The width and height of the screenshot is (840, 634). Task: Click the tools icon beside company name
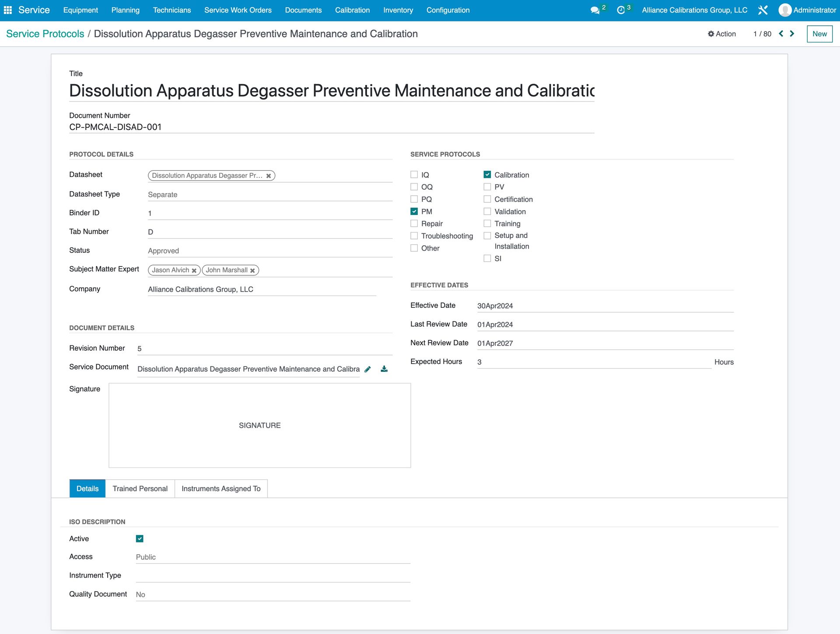point(763,10)
